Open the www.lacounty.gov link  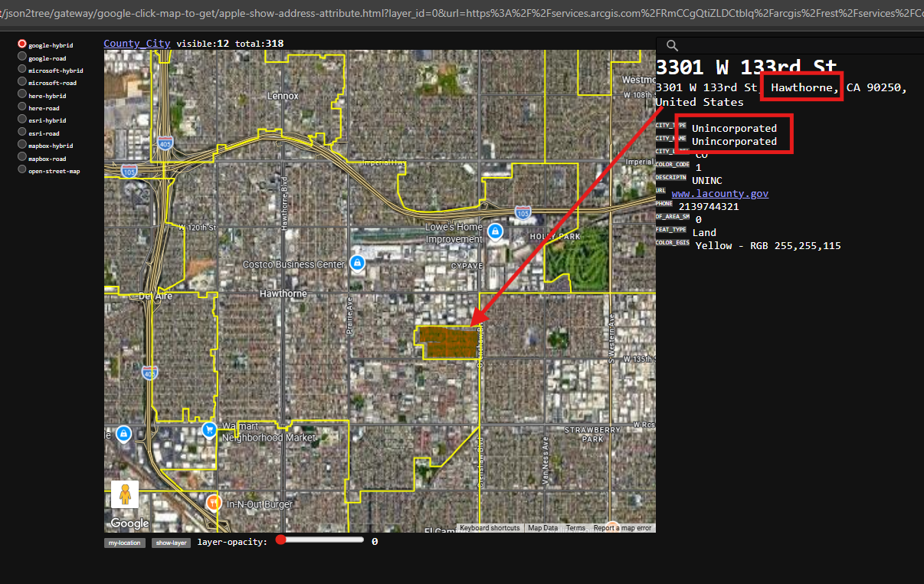click(719, 194)
